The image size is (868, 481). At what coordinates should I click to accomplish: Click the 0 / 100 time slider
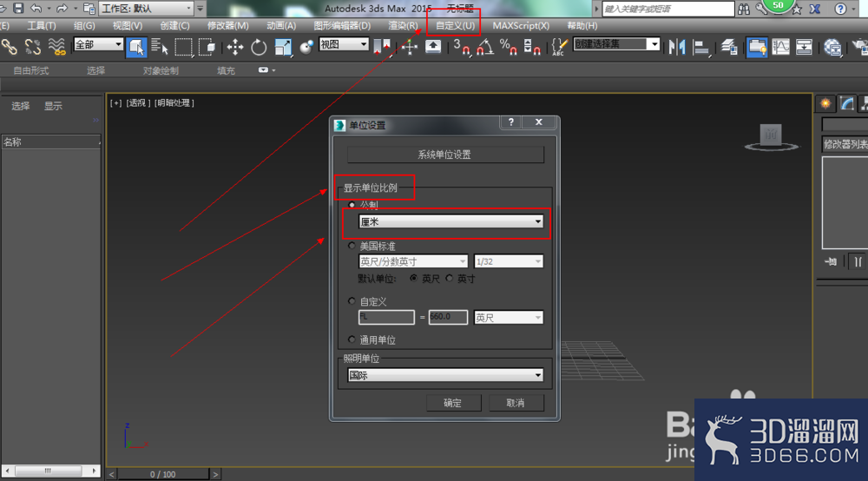coord(163,474)
